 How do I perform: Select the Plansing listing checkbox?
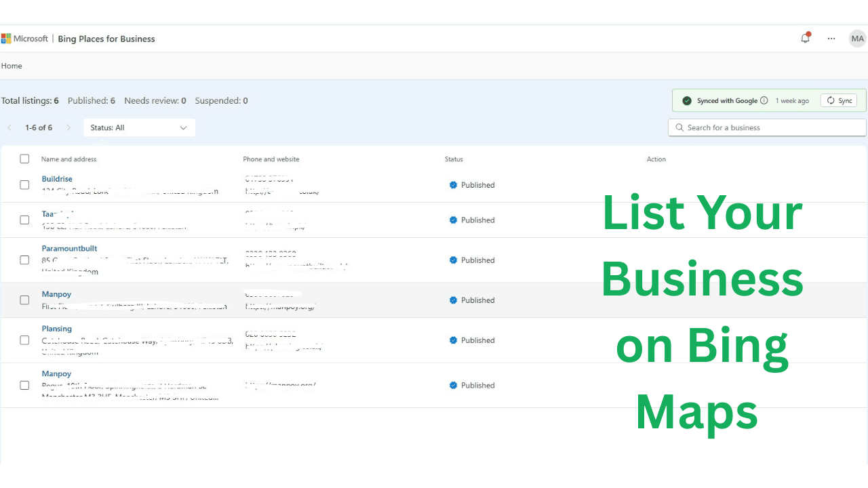pos(24,340)
